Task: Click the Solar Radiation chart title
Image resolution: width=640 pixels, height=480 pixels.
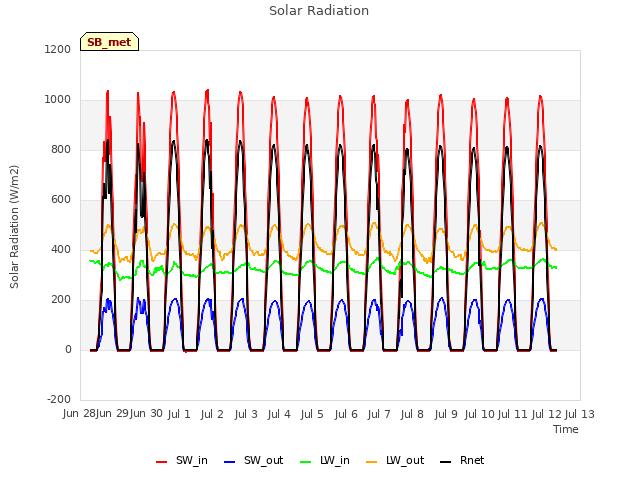Action: 319,11
